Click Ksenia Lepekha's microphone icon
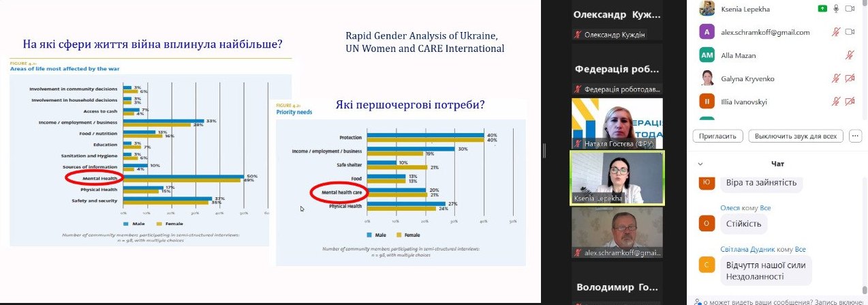The width and height of the screenshot is (868, 305). click(x=836, y=9)
